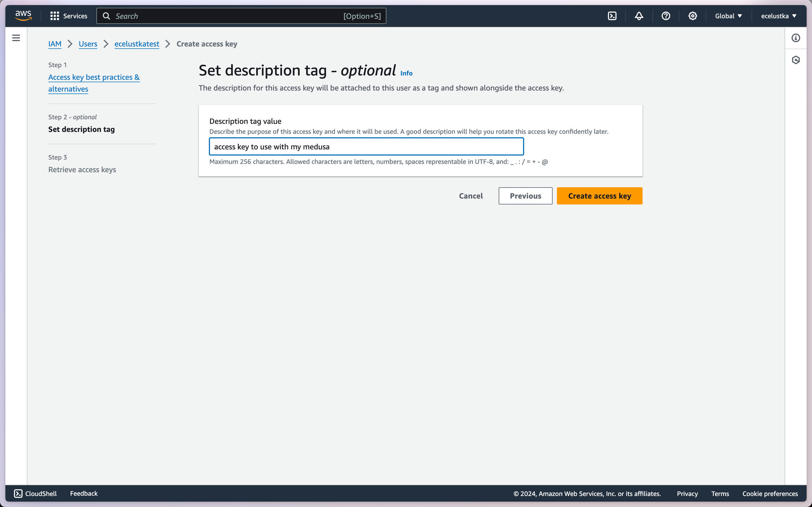The width and height of the screenshot is (812, 507).
Task: Navigate to Users breadcrumb
Action: point(88,44)
